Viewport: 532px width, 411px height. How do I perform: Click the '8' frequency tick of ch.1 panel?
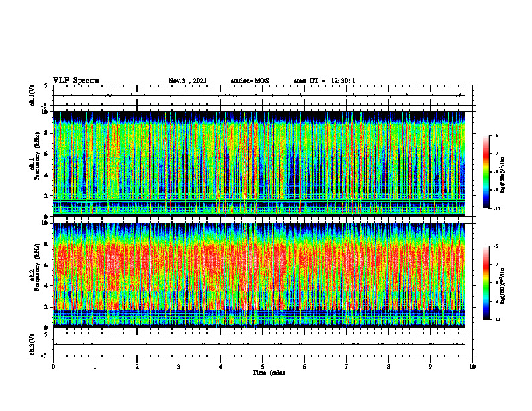click(47, 133)
